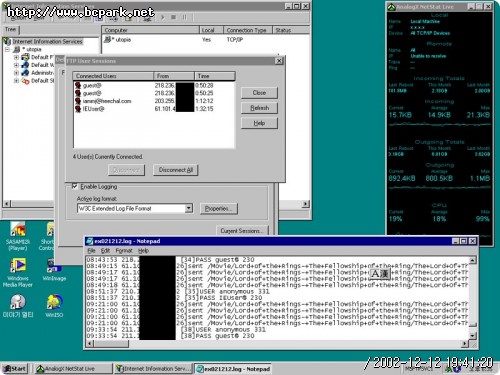Open Notepad Edit menu

pos(105,251)
